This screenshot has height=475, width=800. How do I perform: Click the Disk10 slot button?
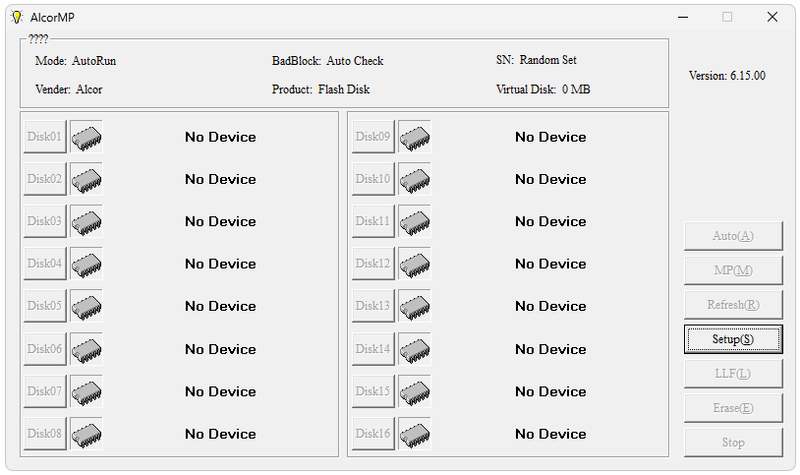click(x=373, y=179)
